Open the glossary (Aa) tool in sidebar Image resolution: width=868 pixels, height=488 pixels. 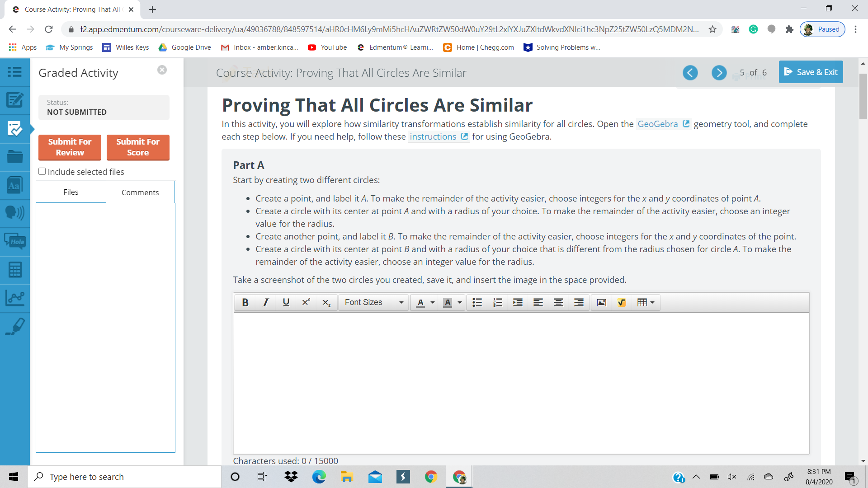15,185
